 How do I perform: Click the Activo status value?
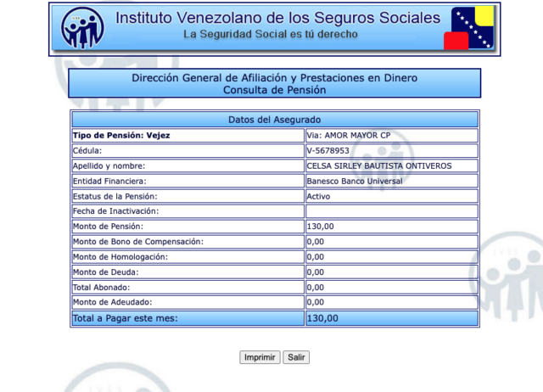(x=318, y=196)
